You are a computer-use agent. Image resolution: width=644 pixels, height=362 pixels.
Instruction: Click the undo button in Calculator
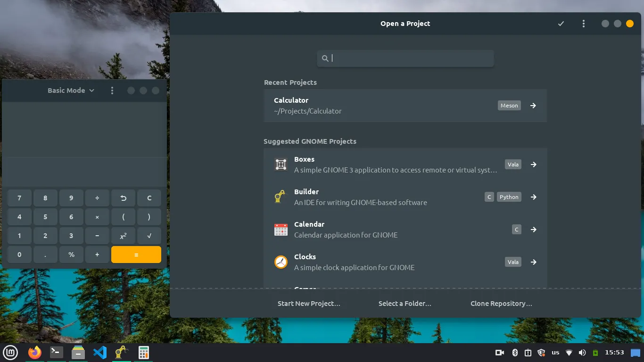[124, 198]
